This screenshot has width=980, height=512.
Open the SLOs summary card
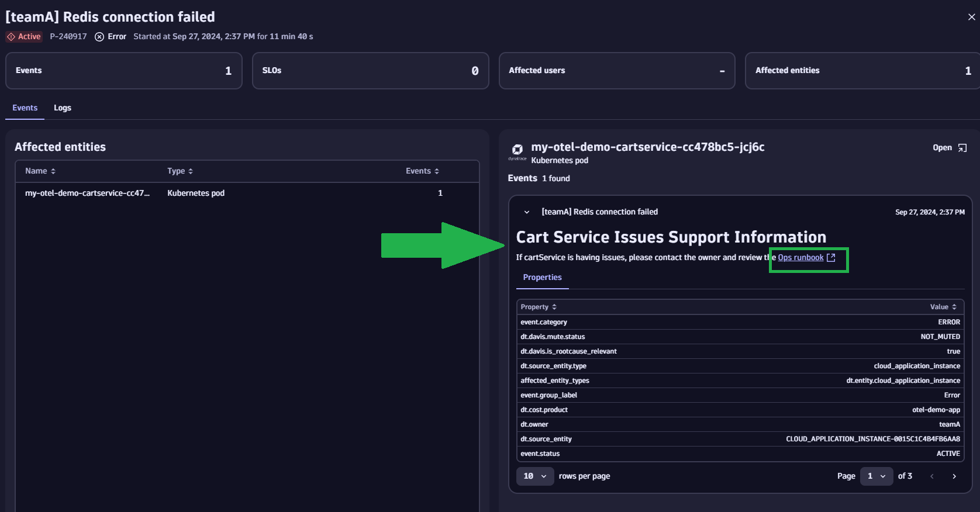pyautogui.click(x=371, y=71)
